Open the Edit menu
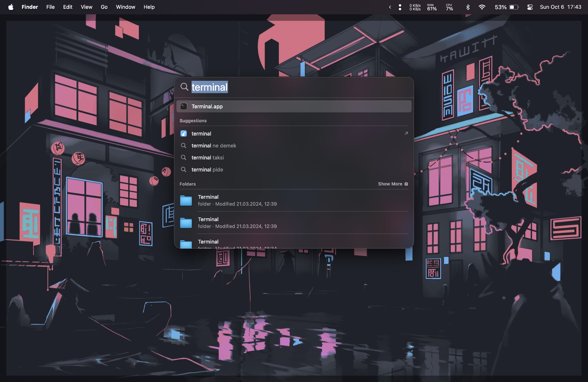588x382 pixels. tap(68, 7)
